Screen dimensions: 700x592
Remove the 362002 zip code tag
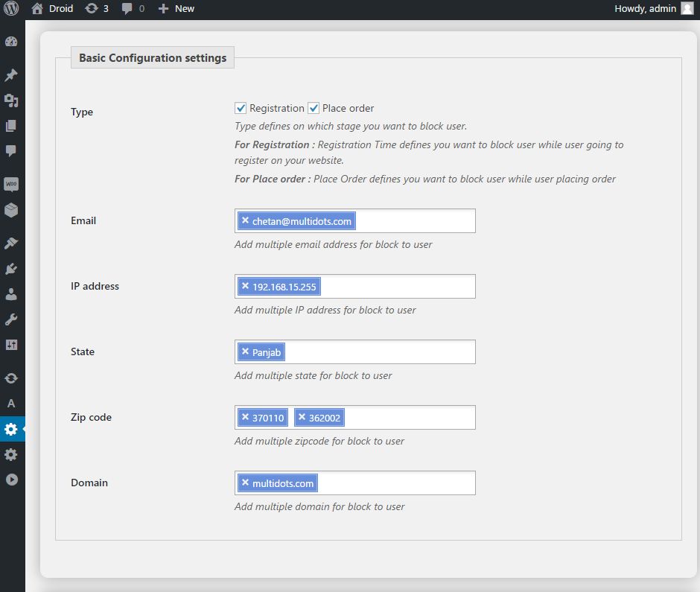point(302,417)
